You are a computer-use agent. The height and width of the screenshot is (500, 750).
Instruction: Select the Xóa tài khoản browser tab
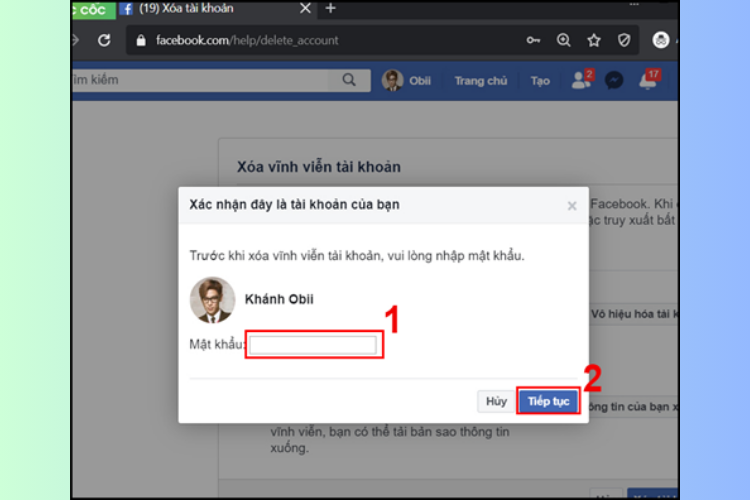point(217,9)
